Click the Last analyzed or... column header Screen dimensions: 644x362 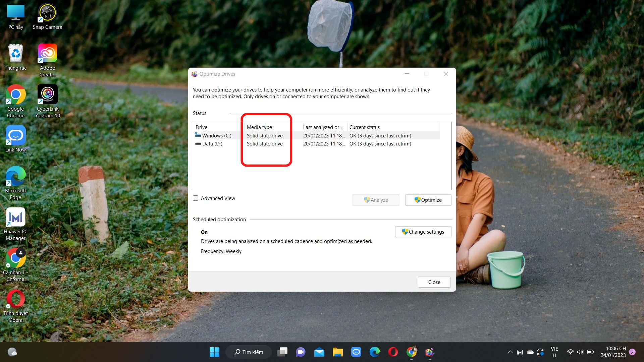tap(324, 127)
